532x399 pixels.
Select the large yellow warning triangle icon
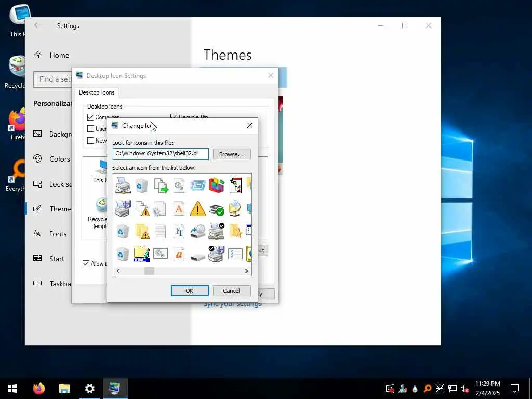(198, 208)
